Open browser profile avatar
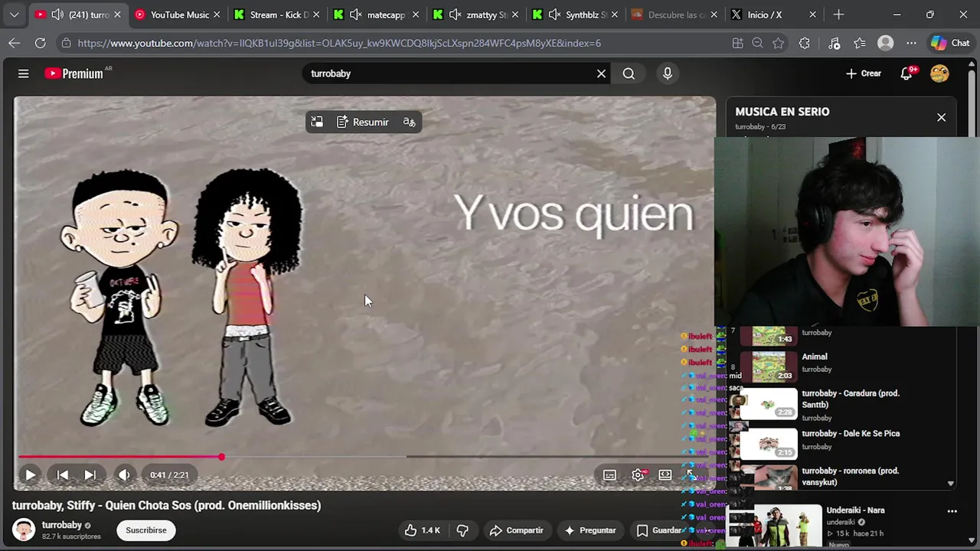 (x=886, y=44)
